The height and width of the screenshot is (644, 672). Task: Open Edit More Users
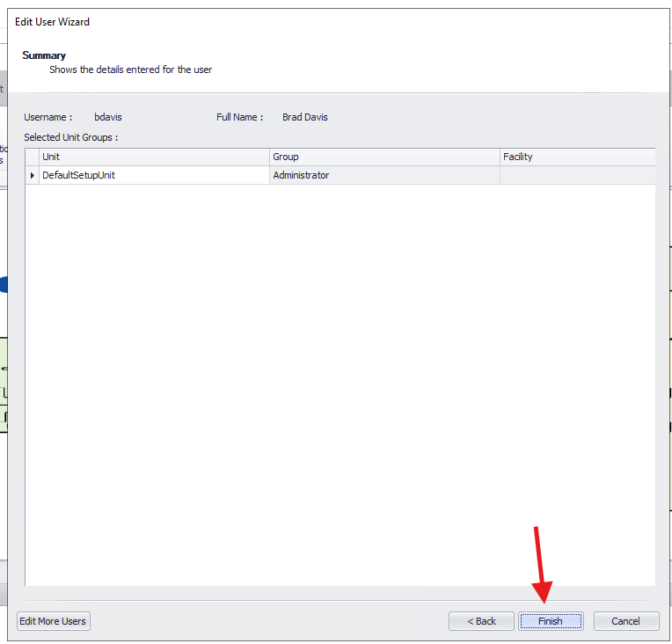pos(54,621)
